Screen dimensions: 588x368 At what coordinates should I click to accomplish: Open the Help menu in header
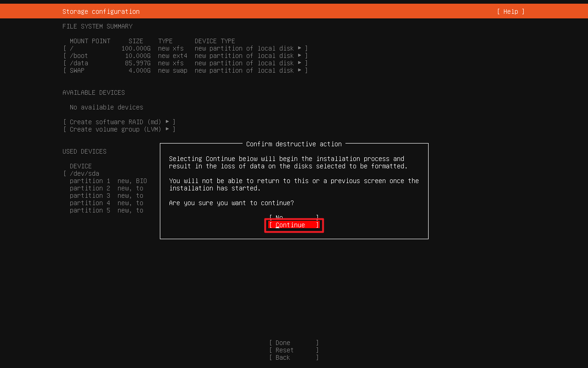[511, 11]
